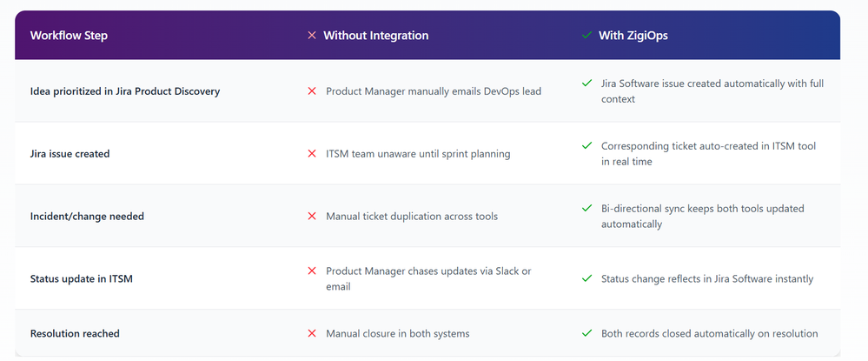Click Idea prioritized in Jira Product Discovery row label
Image resolution: width=868 pixels, height=361 pixels.
tap(124, 91)
